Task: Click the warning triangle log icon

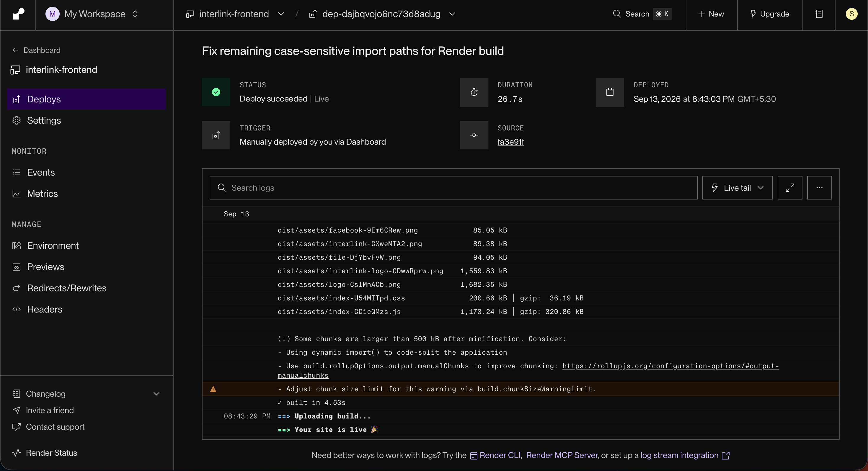Action: tap(213, 389)
